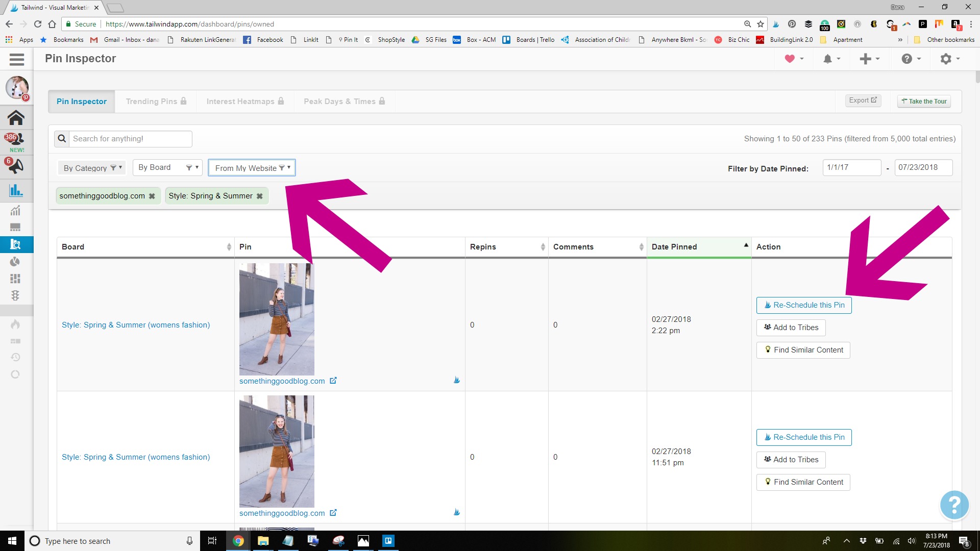Open the traffic light sidebar icon
Viewport: 980px width, 551px height.
[15, 295]
